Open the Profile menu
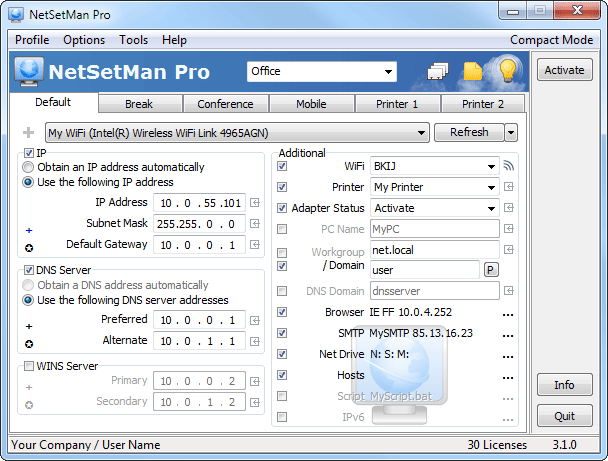Viewport: 608px width, 461px height. (x=32, y=40)
